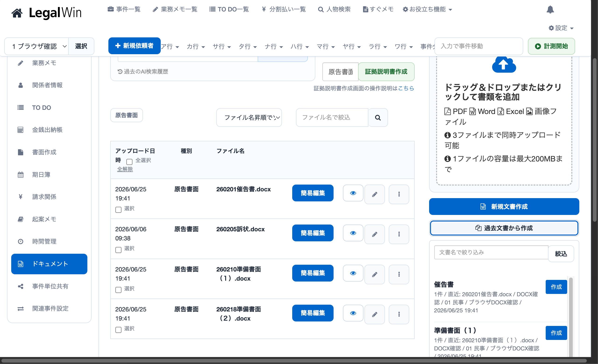Open the ファイル名昇順 sort dropdown

249,118
